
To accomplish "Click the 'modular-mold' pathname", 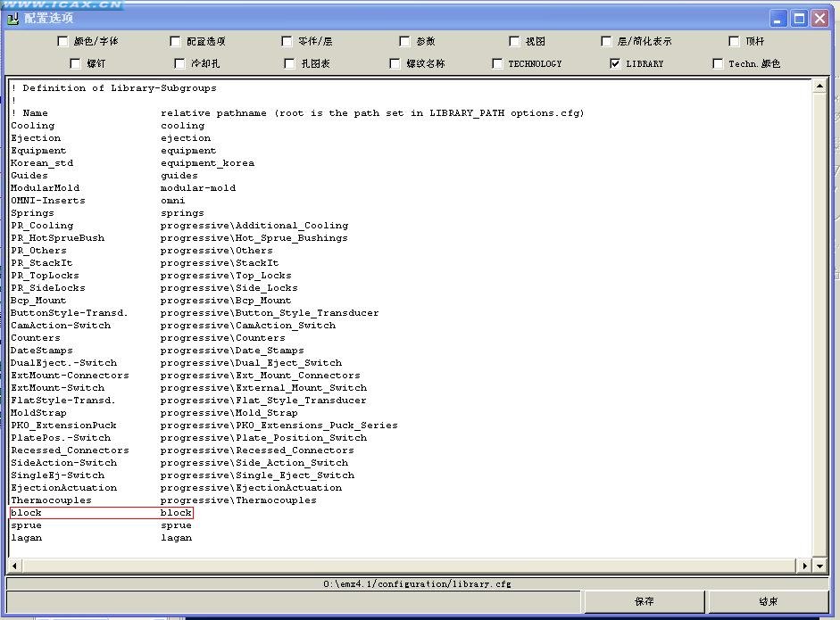I will [x=198, y=188].
